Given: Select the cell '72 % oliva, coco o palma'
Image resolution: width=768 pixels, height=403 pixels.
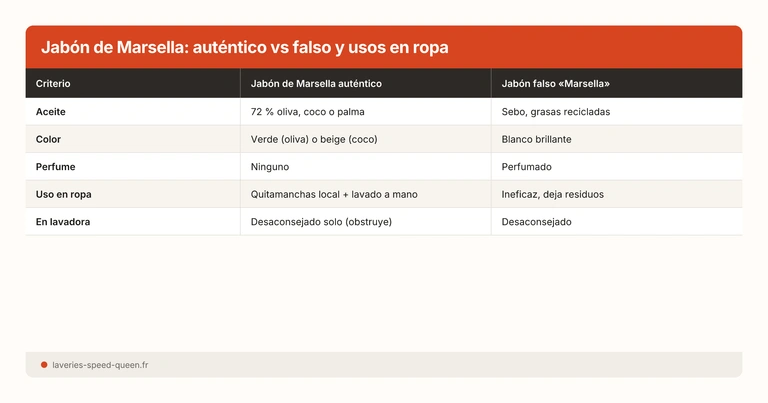Looking at the screenshot, I should coord(308,112).
